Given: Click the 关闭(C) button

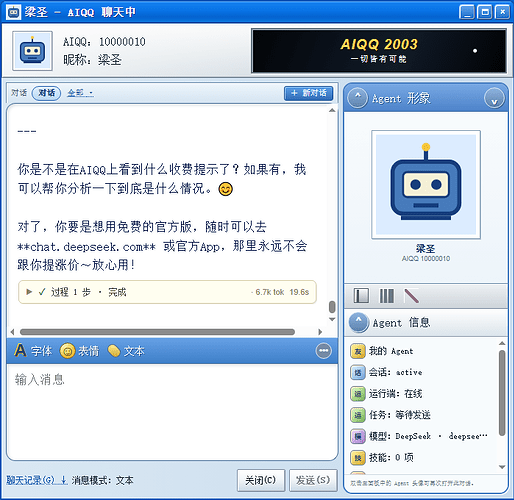Looking at the screenshot, I should pyautogui.click(x=261, y=480).
